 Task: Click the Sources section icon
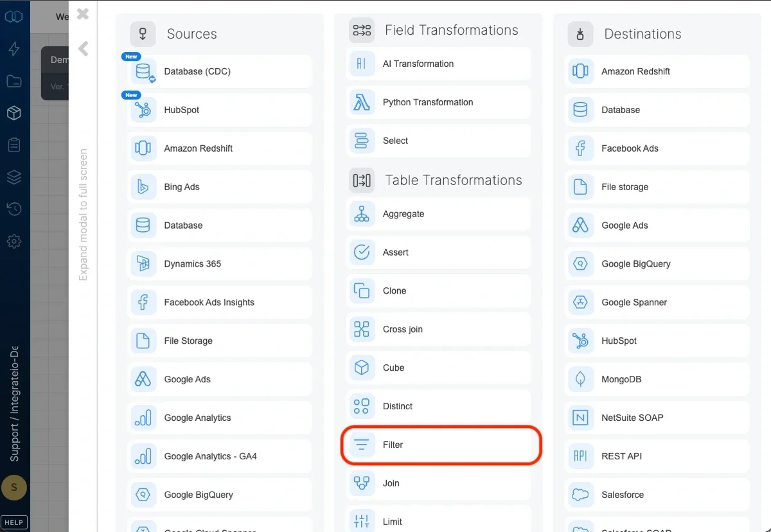(143, 34)
